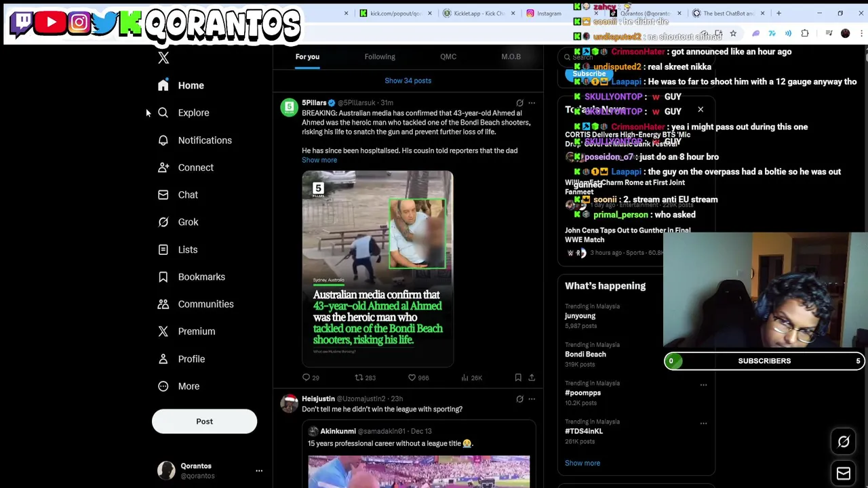Click the Grok icon on the Heisjustin post

(519, 399)
